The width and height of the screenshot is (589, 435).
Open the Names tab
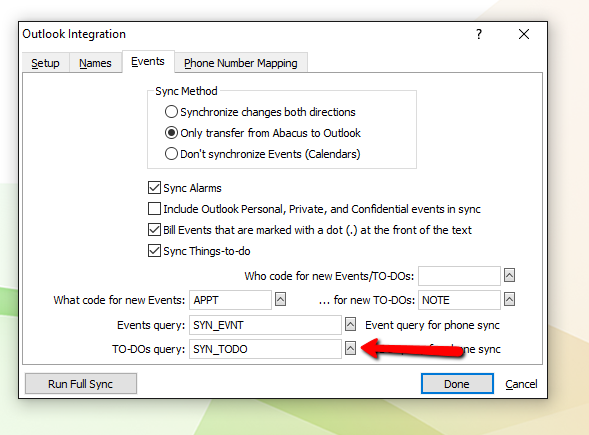click(95, 63)
